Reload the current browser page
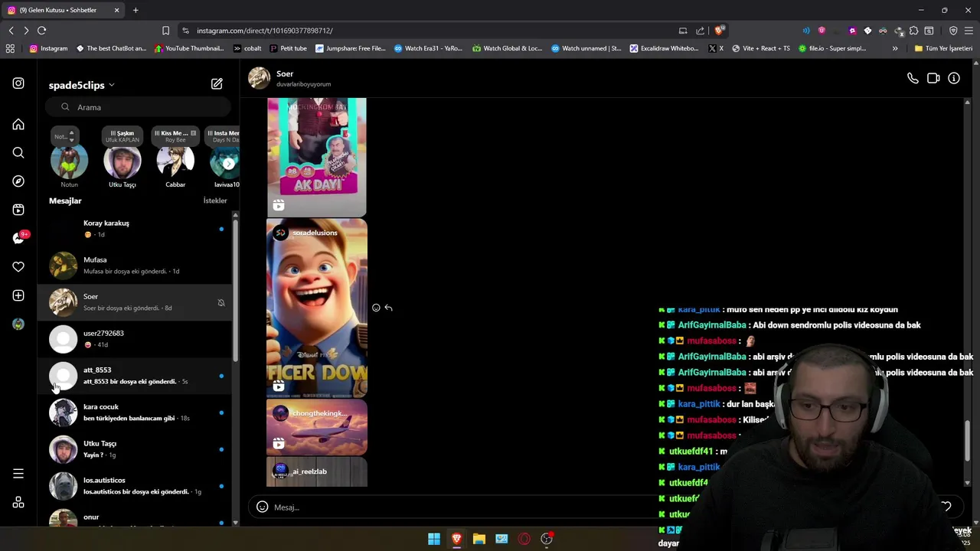The width and height of the screenshot is (980, 551). (x=41, y=31)
